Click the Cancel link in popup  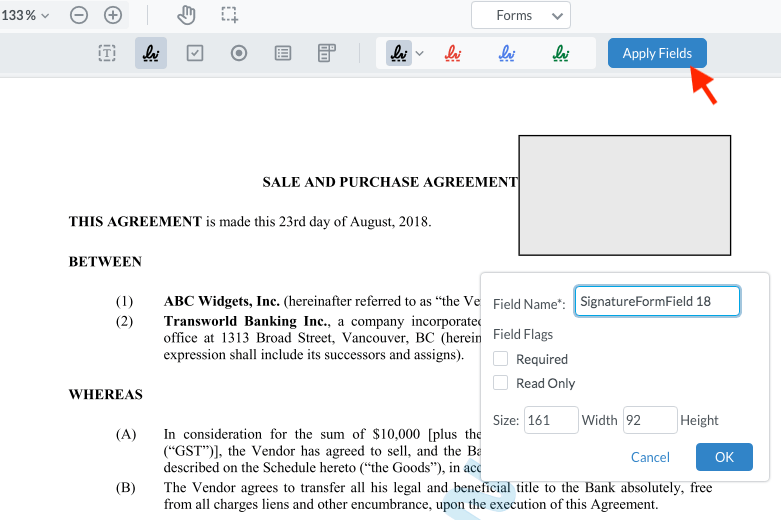pyautogui.click(x=650, y=457)
